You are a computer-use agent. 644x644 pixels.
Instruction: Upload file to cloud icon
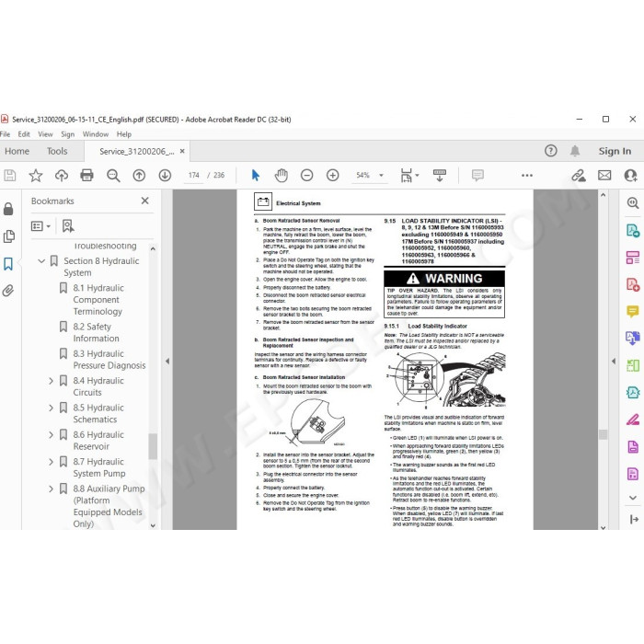pos(62,176)
